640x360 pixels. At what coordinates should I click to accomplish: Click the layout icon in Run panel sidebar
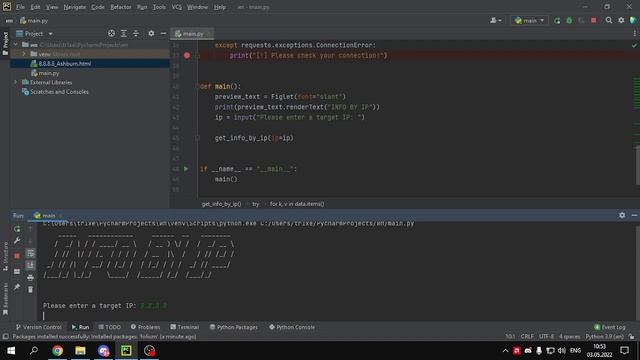[x=17, y=271]
